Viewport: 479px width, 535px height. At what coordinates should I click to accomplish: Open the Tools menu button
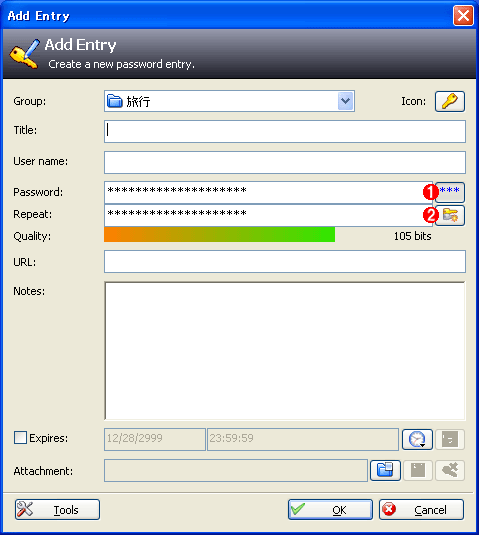tap(57, 510)
